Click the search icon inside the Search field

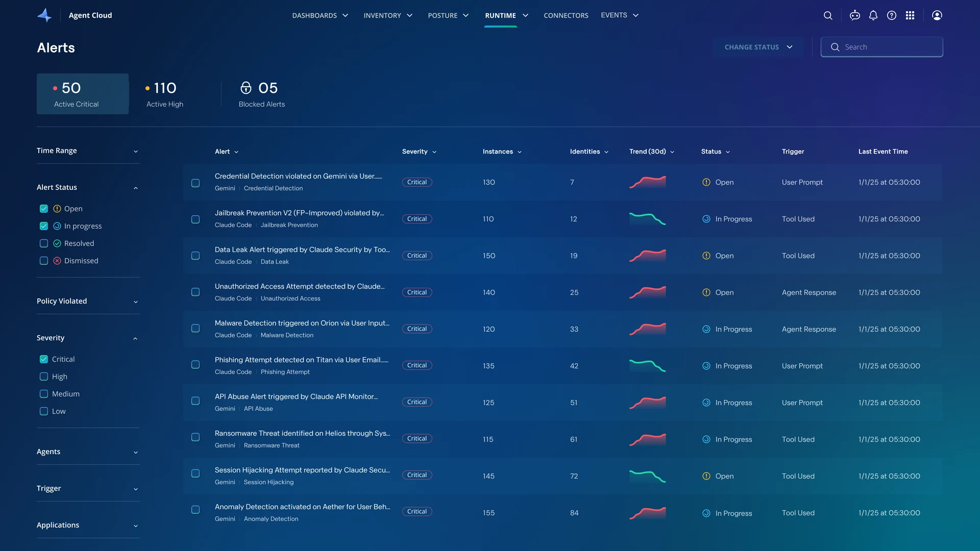pyautogui.click(x=835, y=47)
